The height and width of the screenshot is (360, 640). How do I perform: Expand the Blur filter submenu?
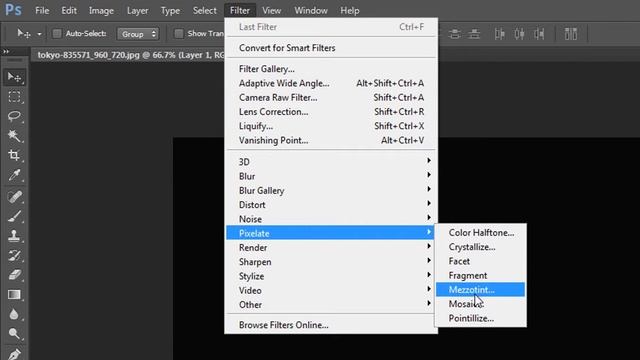click(331, 176)
